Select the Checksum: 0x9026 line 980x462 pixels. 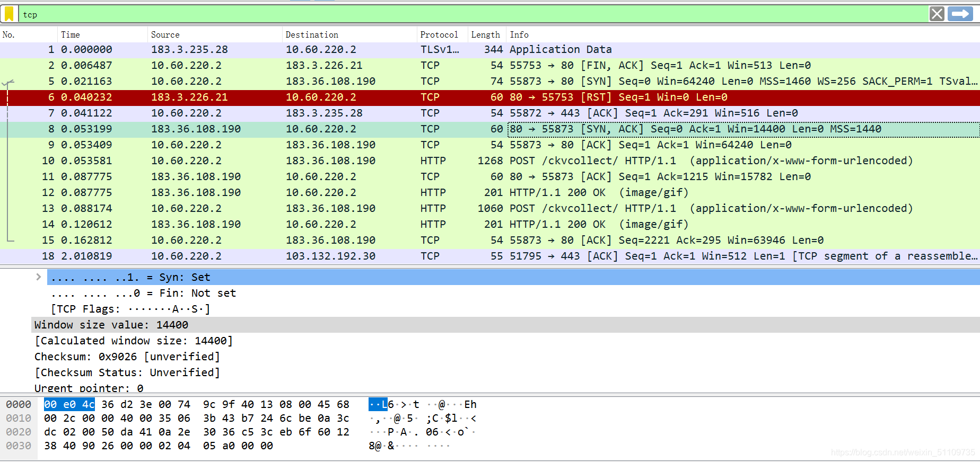(x=127, y=357)
